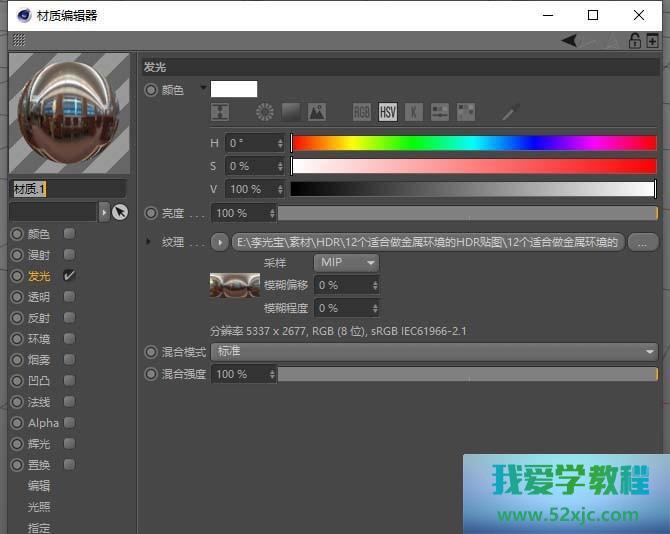This screenshot has width=670, height=534.
Task: Select the Kelvin (K) color mode icon
Action: [414, 112]
